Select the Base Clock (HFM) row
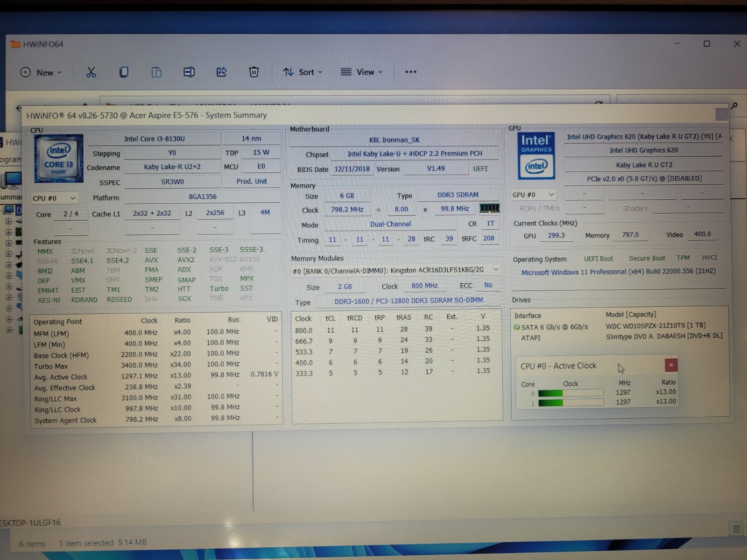Image resolution: width=747 pixels, height=560 pixels. point(156,355)
